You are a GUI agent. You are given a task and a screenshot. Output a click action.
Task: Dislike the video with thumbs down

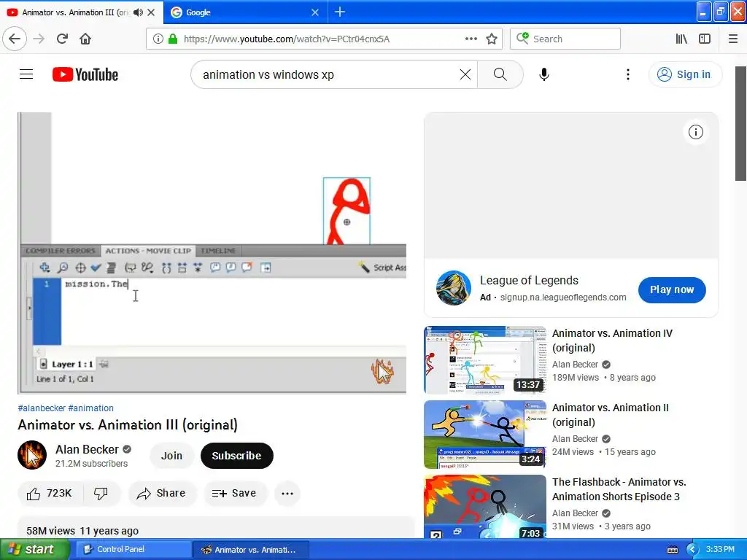101,494
